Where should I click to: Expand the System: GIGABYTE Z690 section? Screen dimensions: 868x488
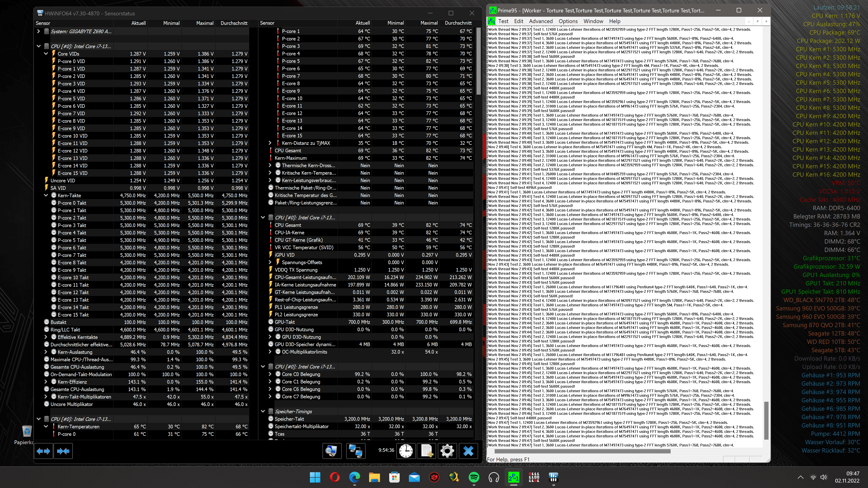38,31
